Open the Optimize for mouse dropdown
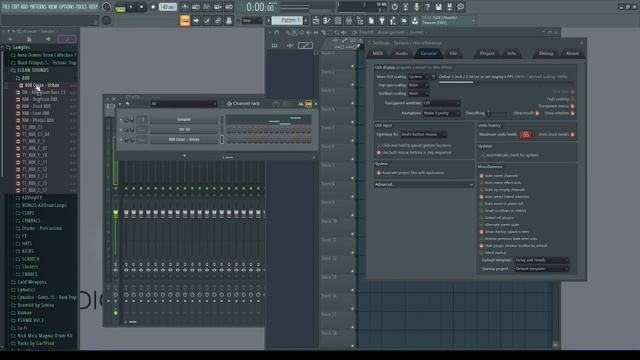Viewport: 640px width, 360px height. point(423,134)
